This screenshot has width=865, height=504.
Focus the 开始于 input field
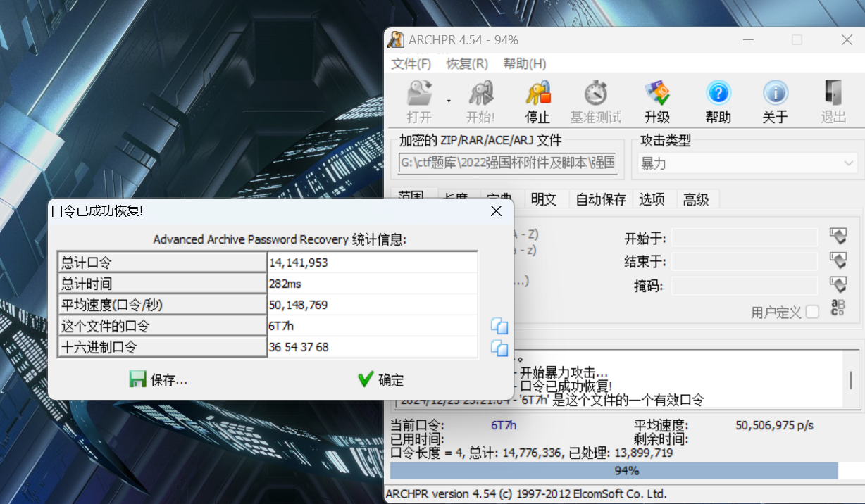click(745, 237)
